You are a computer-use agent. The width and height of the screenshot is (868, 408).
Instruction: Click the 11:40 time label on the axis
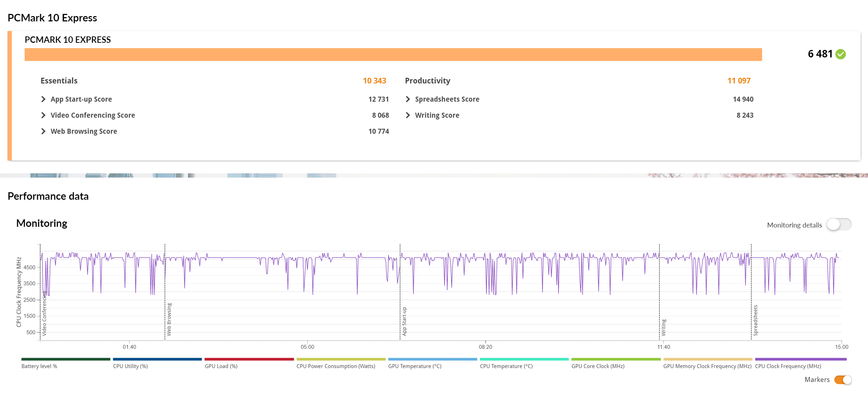[663, 347]
